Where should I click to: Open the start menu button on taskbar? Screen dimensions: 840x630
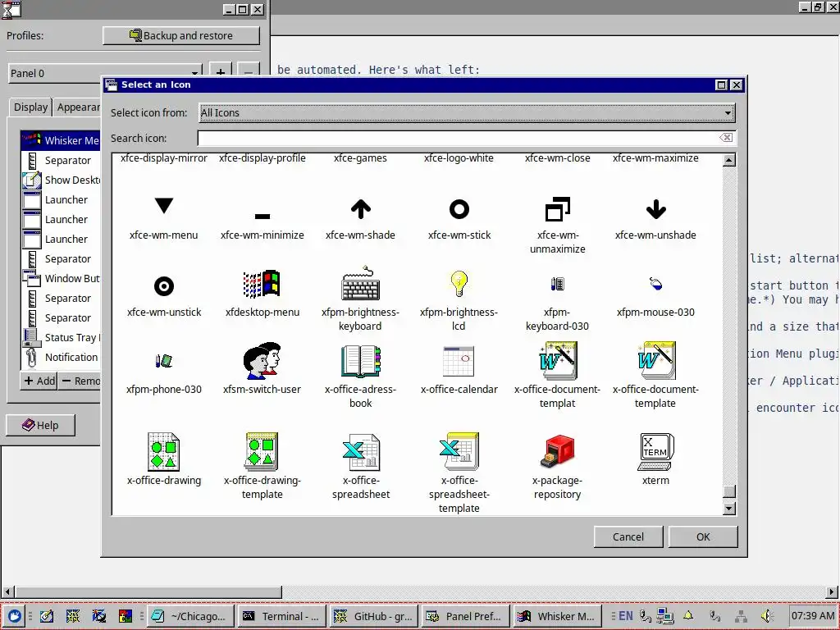click(14, 616)
